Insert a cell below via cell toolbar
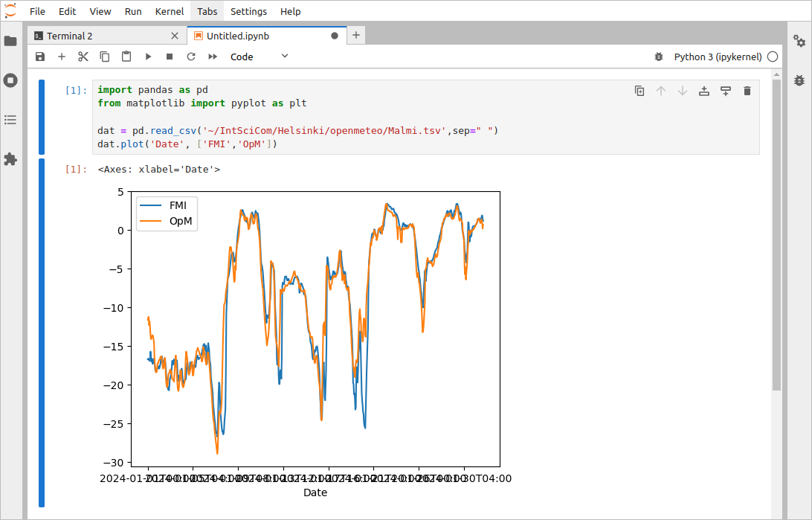 (726, 92)
